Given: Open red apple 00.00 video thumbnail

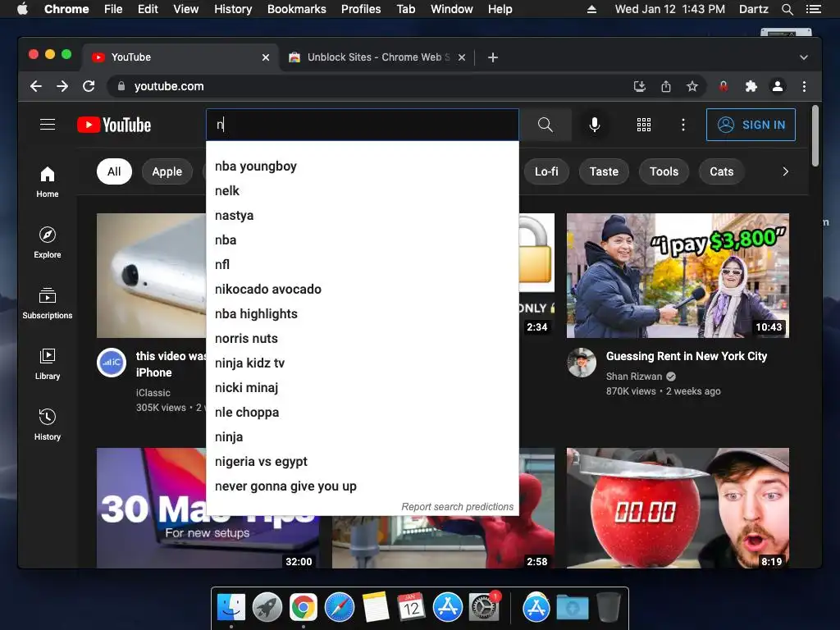Looking at the screenshot, I should tap(678, 509).
